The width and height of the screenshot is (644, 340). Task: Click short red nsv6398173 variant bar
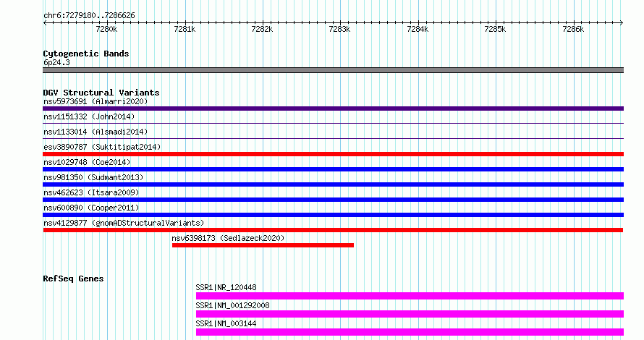263,245
